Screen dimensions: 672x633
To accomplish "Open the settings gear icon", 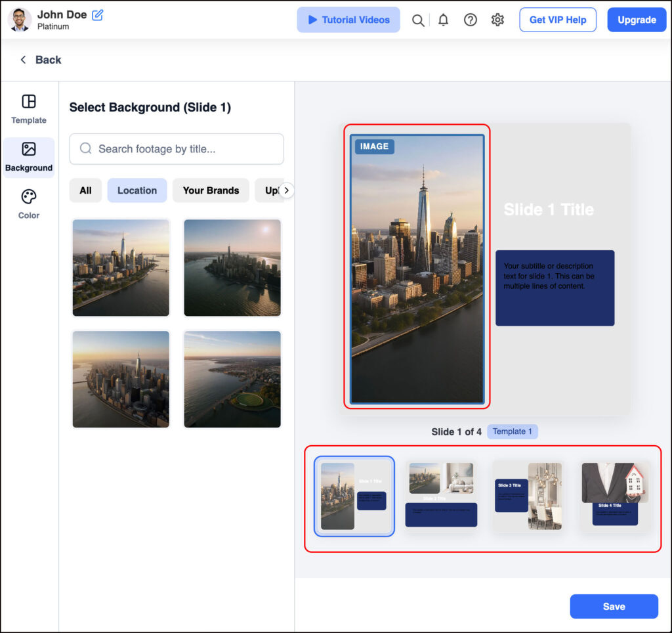I will pos(497,20).
